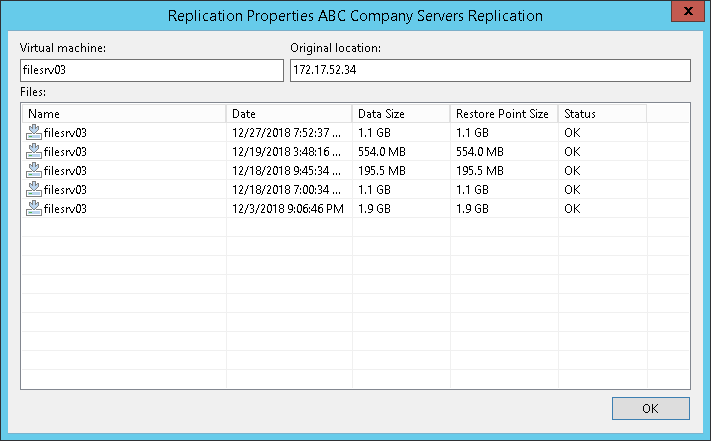Click the Files label

(x=33, y=92)
